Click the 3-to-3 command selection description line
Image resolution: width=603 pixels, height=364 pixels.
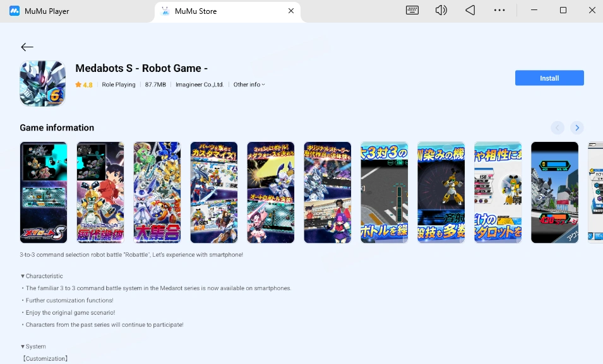click(x=131, y=254)
